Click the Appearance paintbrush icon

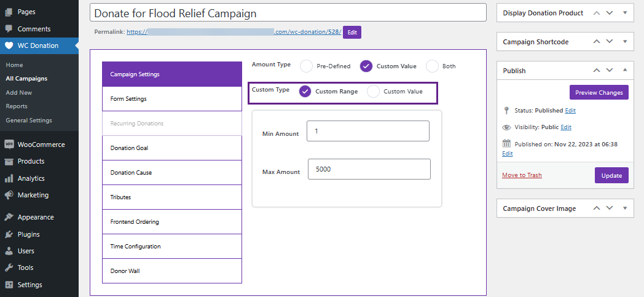pos(9,217)
